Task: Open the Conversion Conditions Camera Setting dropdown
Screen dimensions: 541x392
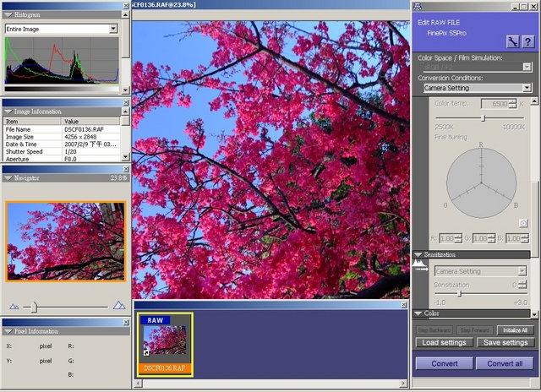Action: 527,88
